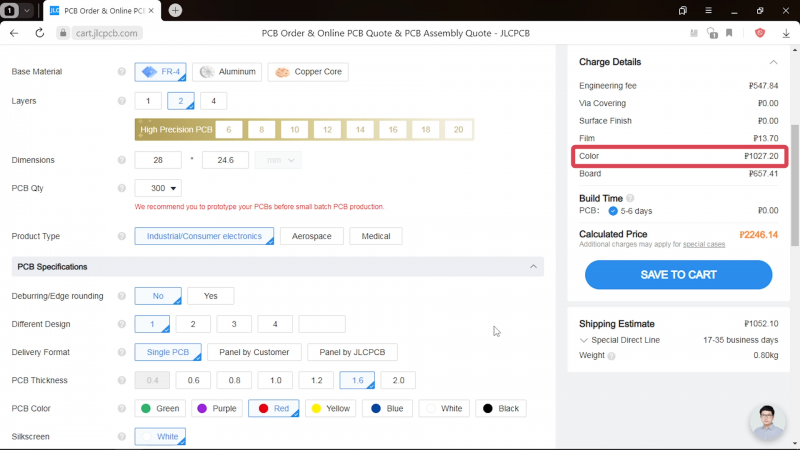Choose Panel by JLCPCB delivery format

pyautogui.click(x=352, y=352)
